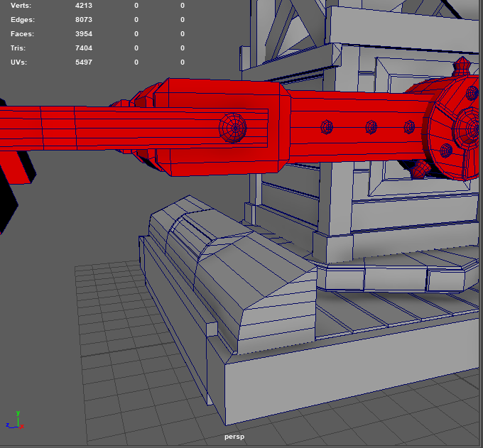Viewport: 483px width, 448px height.
Task: Click the view axis gizmo icon
Action: click(15, 420)
